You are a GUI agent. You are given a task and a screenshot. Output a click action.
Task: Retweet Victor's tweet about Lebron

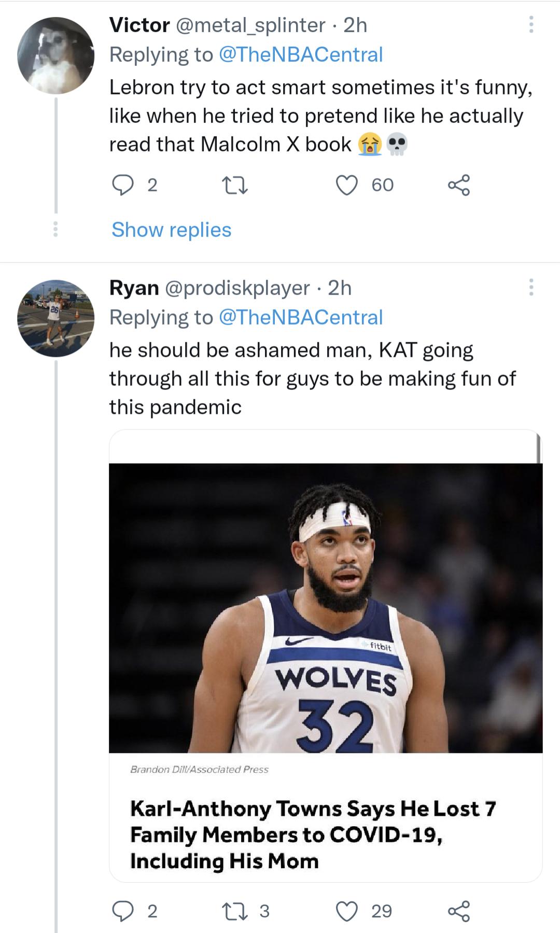[x=235, y=185]
